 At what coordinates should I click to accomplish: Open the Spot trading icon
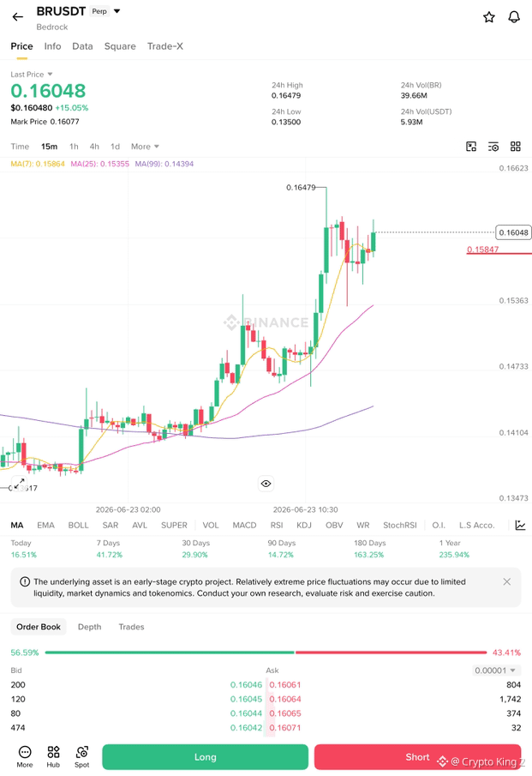pyautogui.click(x=82, y=757)
